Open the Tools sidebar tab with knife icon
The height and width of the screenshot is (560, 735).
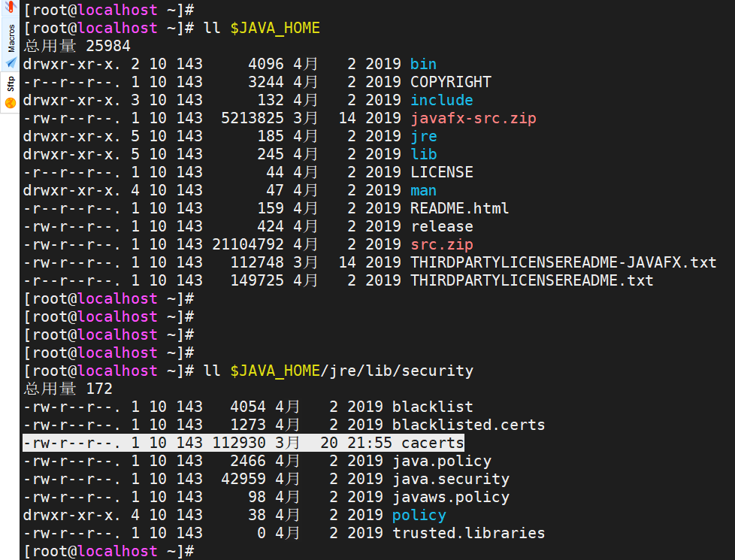10,7
